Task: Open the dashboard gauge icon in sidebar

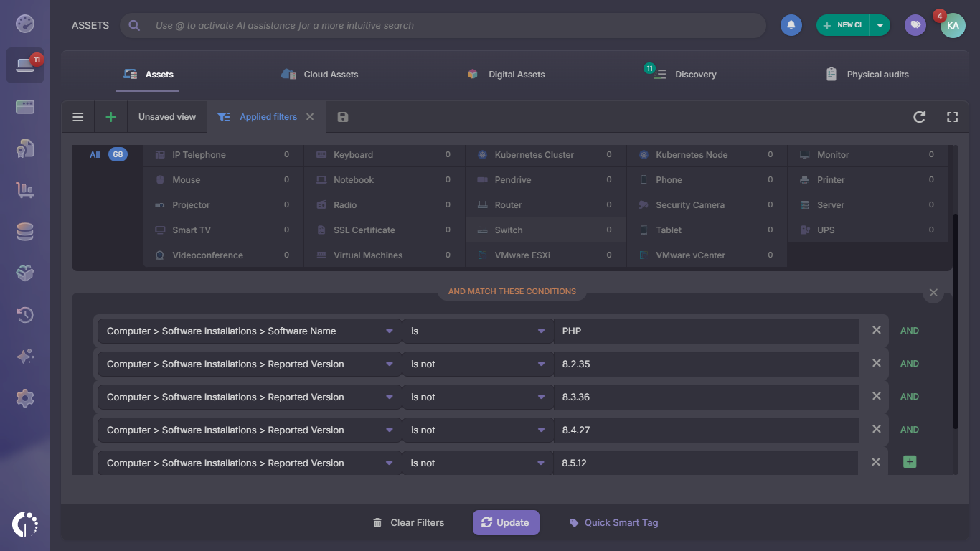Action: pos(25,24)
